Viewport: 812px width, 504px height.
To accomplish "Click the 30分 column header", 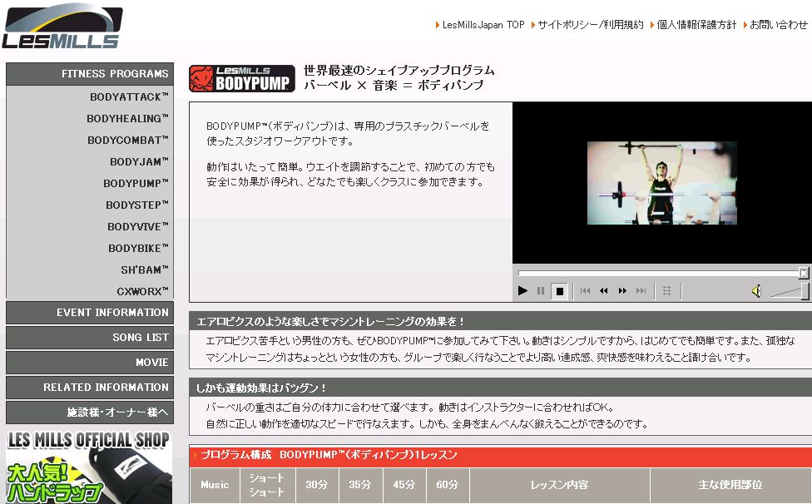I will click(316, 485).
